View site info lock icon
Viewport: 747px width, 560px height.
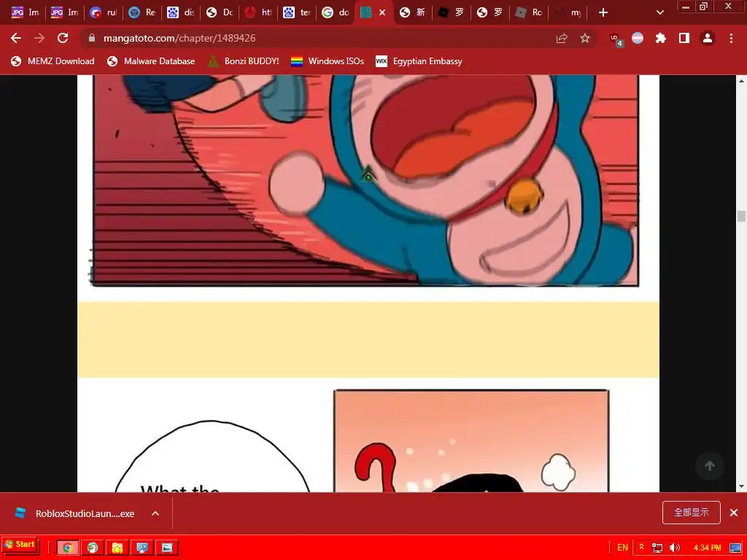tap(91, 38)
